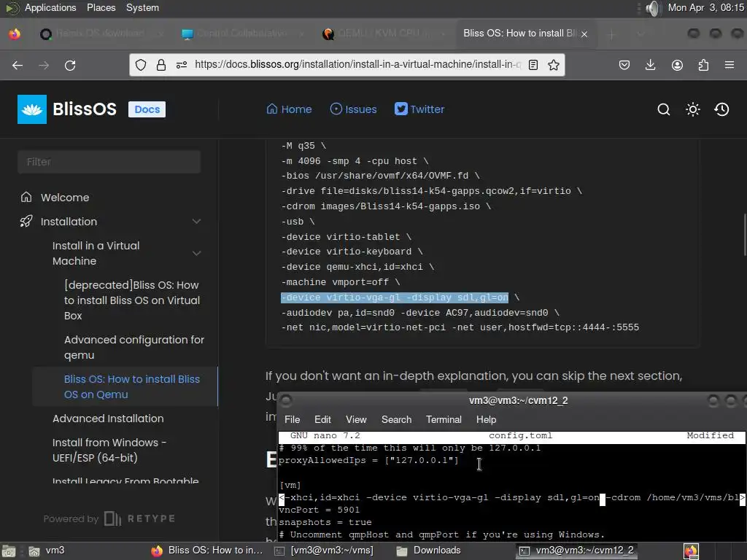Click the Filter input in sidebar
Image resolution: width=747 pixels, height=560 pixels.
pos(109,162)
